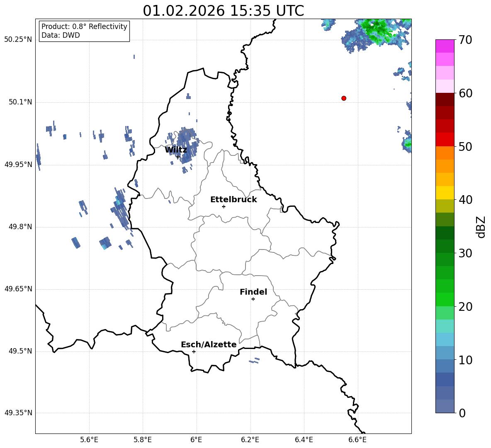Click the yellow band at 40 dBZ
This screenshot has height=448, width=491.
(445, 193)
